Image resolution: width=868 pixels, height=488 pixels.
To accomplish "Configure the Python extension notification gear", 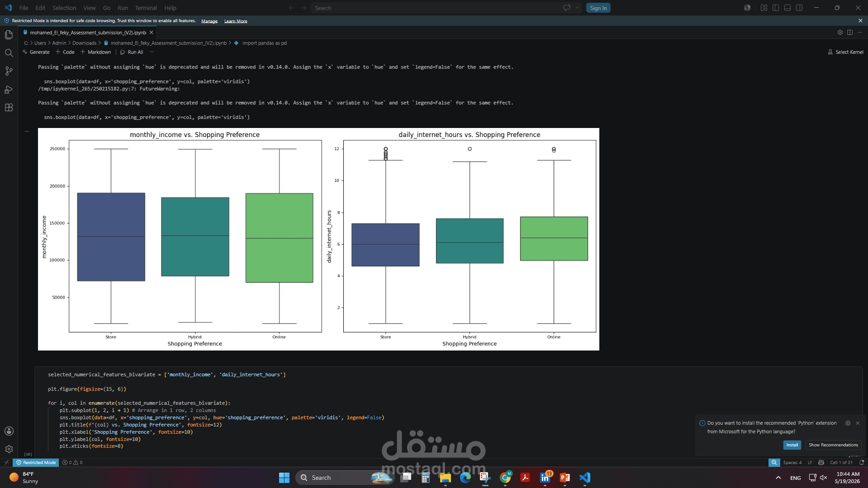I will [x=848, y=423].
